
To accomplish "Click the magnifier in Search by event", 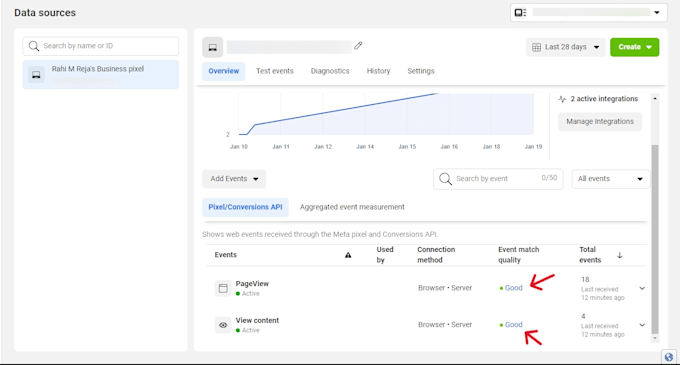I will (x=445, y=179).
